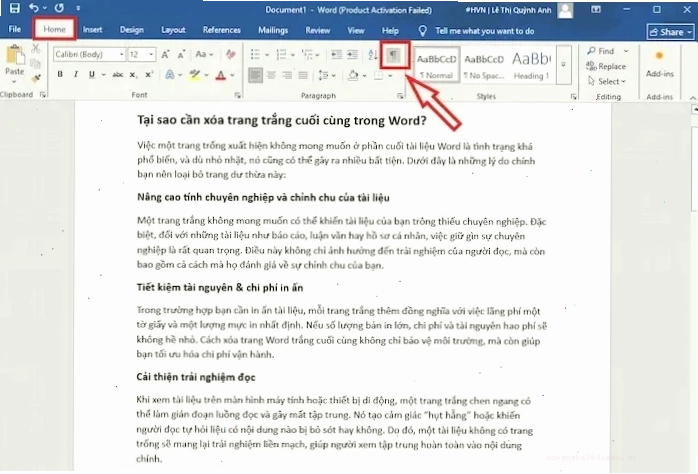
Task: Justify the paragraph text
Action: pos(303,75)
